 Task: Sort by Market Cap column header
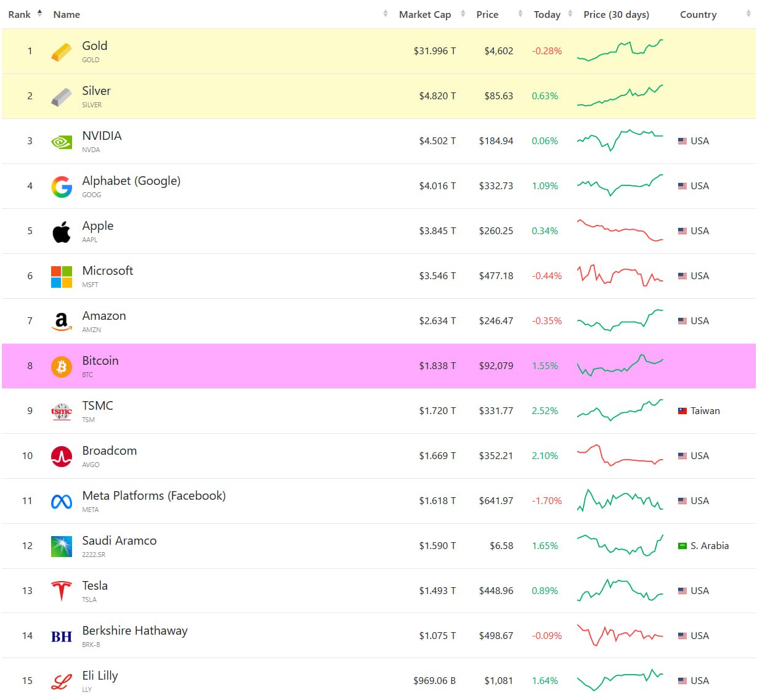(425, 14)
